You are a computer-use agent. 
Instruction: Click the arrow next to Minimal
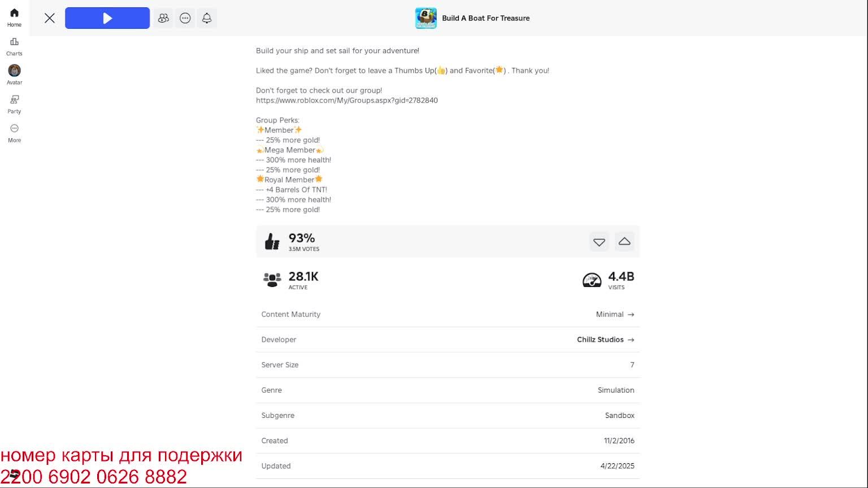coord(631,315)
